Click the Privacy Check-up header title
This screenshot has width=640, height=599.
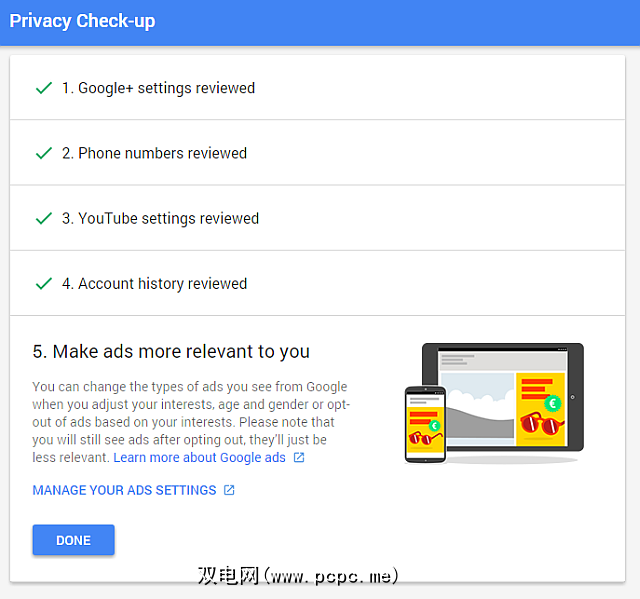[x=82, y=21]
